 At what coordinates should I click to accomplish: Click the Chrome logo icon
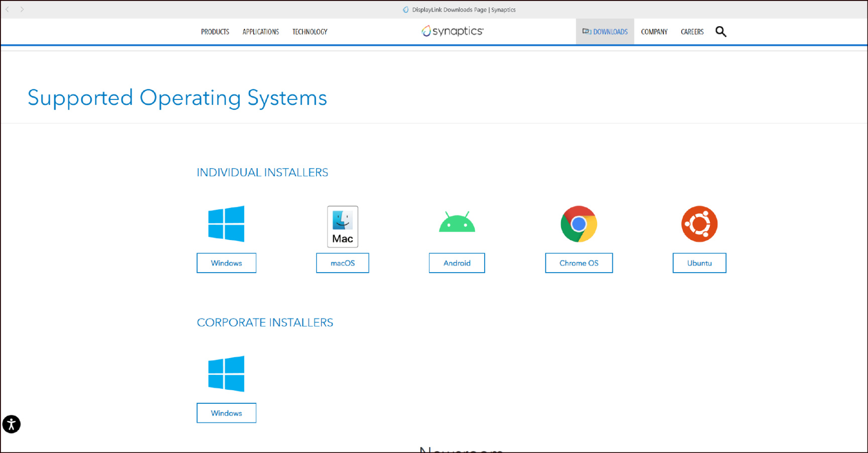[579, 224]
